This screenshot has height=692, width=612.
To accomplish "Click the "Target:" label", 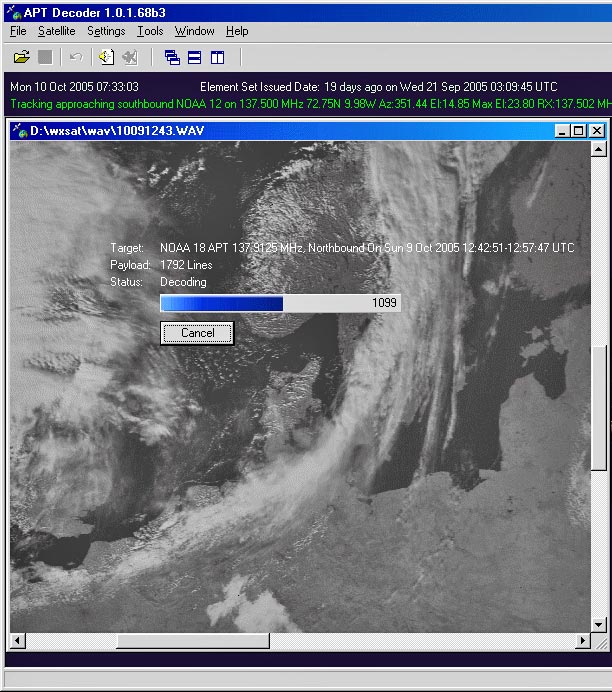I will coord(127,248).
